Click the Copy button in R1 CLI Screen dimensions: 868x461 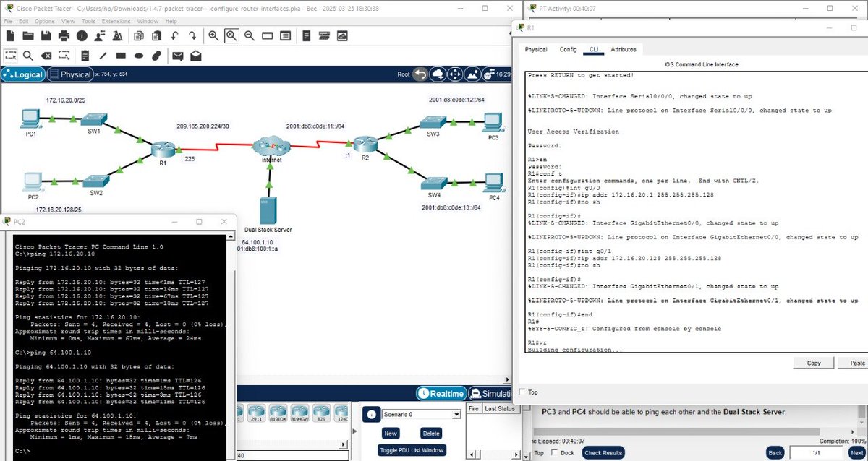tap(814, 363)
